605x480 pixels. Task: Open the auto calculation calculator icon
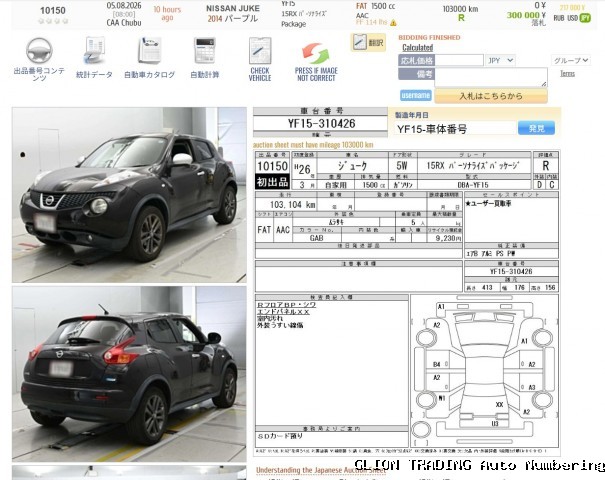pyautogui.click(x=204, y=50)
